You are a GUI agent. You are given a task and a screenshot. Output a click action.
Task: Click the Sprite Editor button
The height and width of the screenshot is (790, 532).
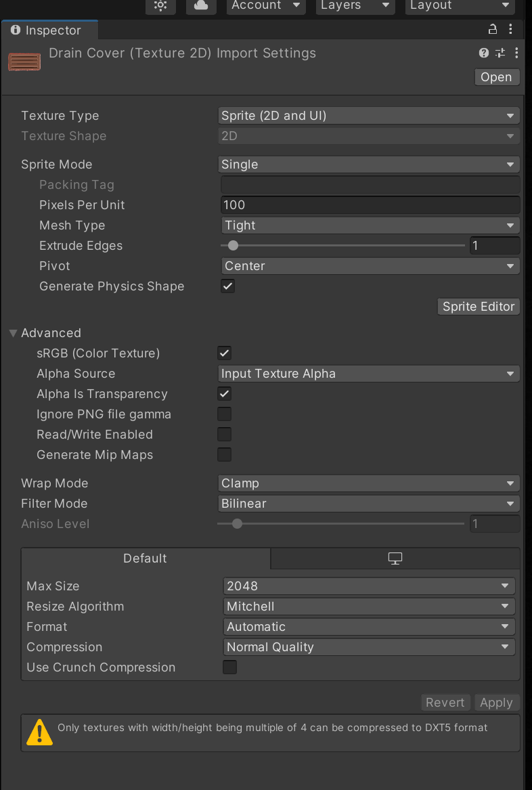coord(479,307)
